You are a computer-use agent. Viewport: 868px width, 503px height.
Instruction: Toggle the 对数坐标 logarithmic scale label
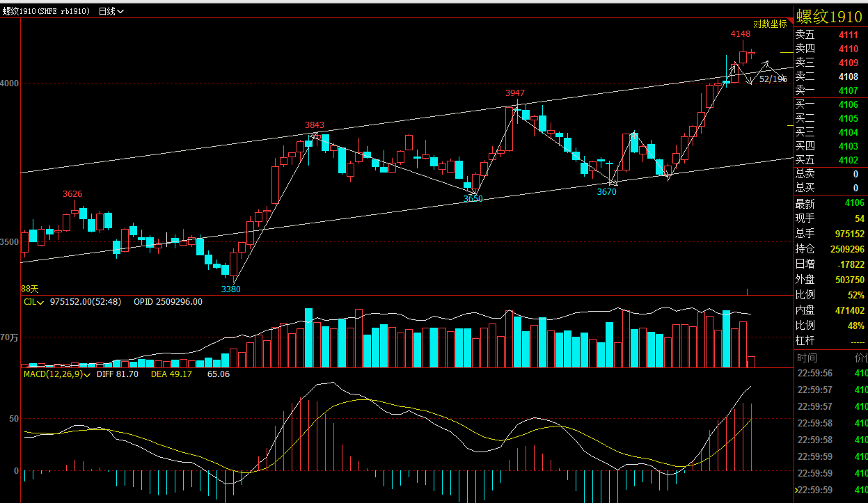coord(769,24)
